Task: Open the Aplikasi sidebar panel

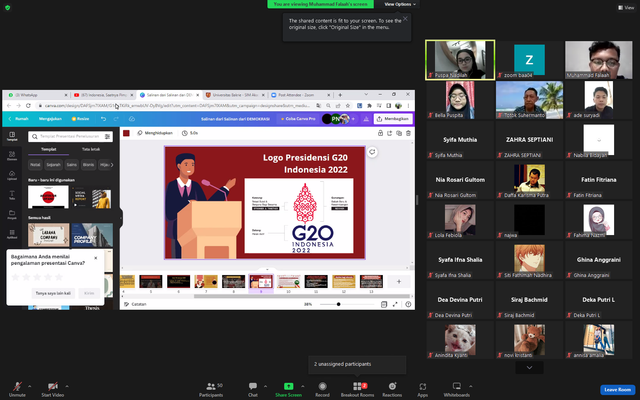Action: (12, 234)
